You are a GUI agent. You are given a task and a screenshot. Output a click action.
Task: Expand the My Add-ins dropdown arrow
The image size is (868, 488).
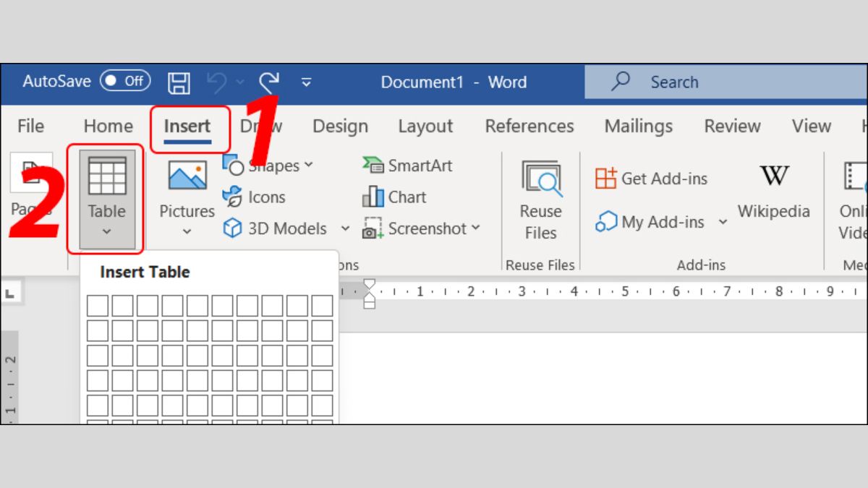pos(723,222)
